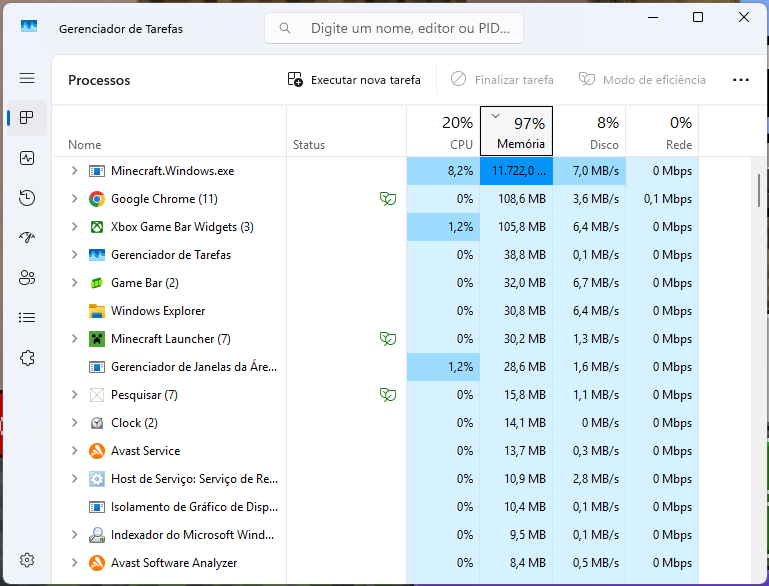Image resolution: width=769 pixels, height=586 pixels.
Task: Click Executar nova tarefa button
Action: (x=354, y=80)
